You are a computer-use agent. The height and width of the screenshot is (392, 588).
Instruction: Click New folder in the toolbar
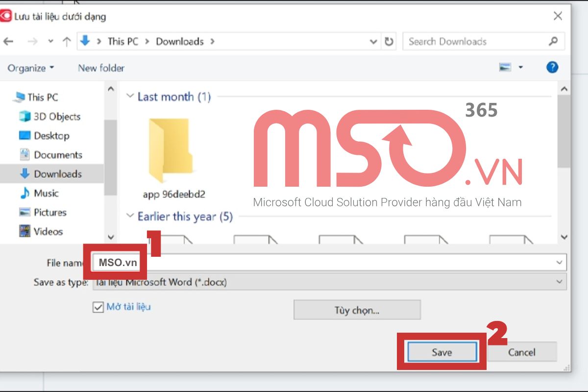[101, 68]
